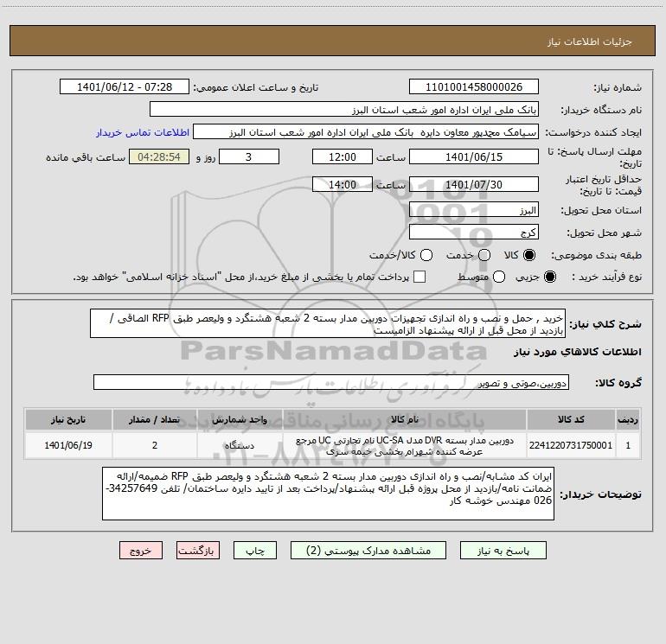Image resolution: width=666 pixels, height=644 pixels.
Task: Click the خروج exit button
Action: pyautogui.click(x=141, y=551)
